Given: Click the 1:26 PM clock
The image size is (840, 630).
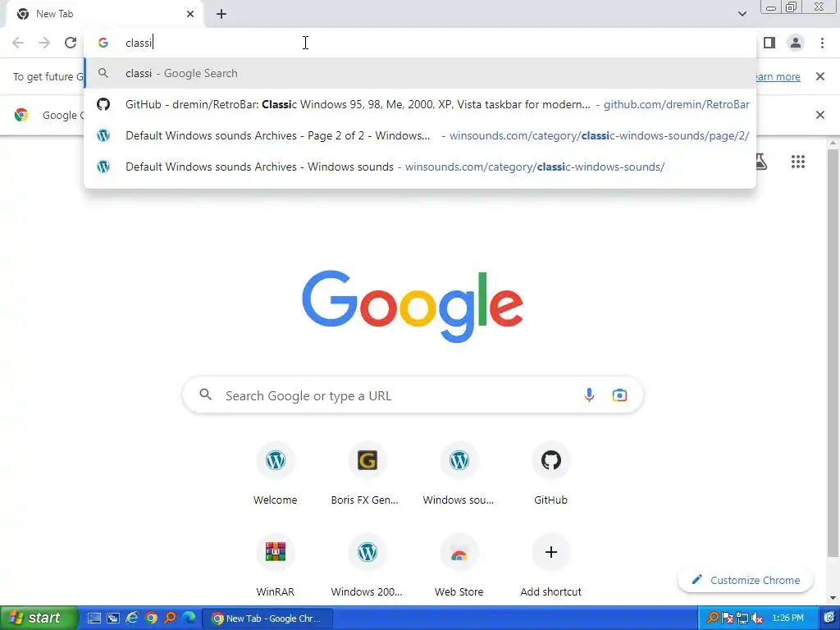Looking at the screenshot, I should (x=787, y=619).
